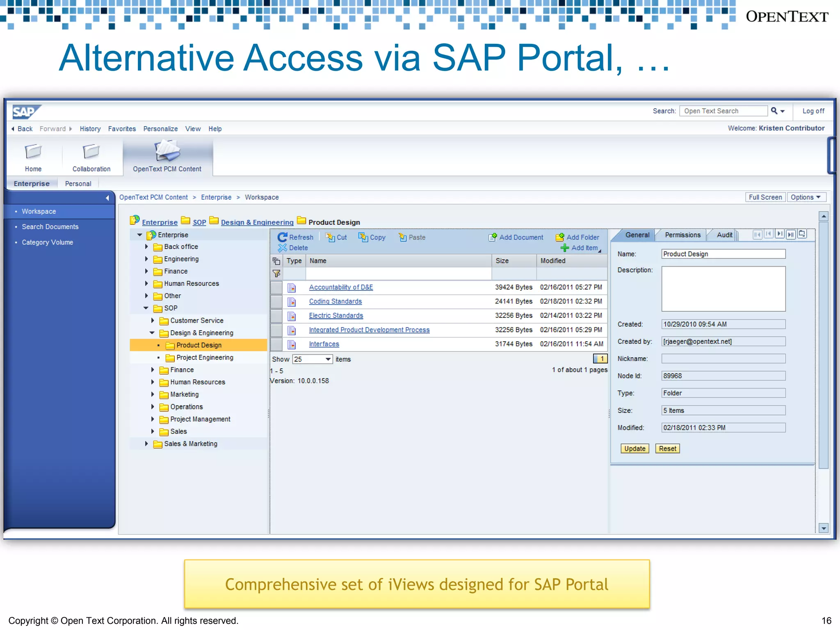Image resolution: width=840 pixels, height=630 pixels.
Task: Click the scroll up arrow
Action: point(823,216)
